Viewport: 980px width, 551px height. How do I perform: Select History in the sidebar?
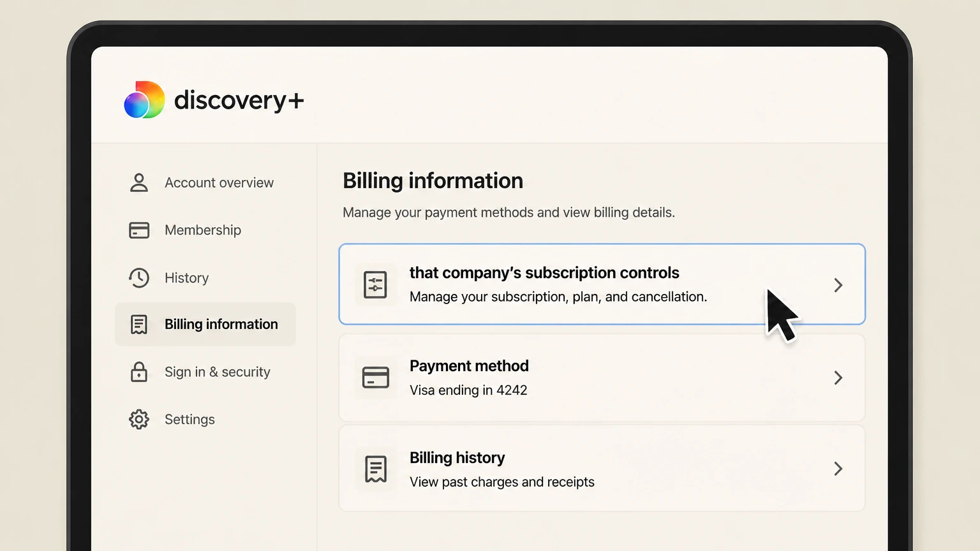click(205, 277)
